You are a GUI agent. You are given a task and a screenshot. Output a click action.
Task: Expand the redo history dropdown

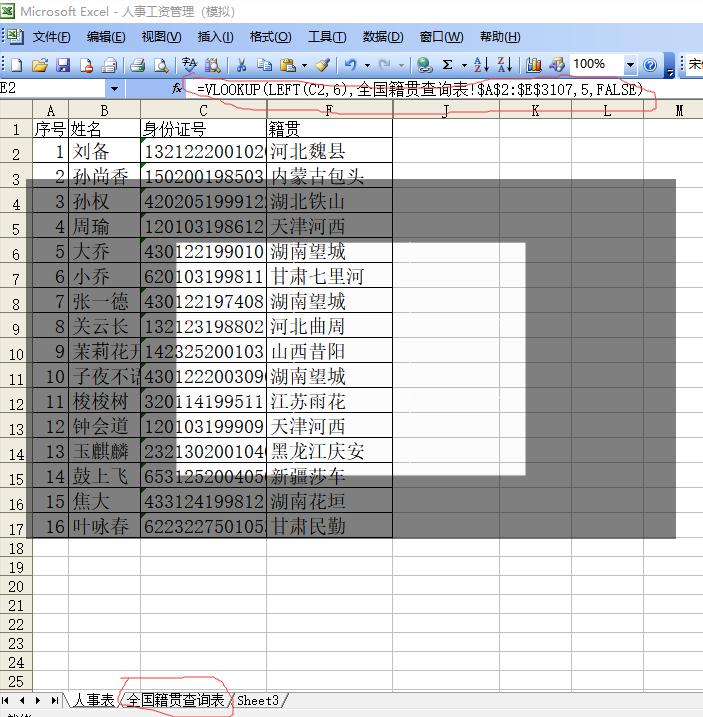pyautogui.click(x=401, y=66)
